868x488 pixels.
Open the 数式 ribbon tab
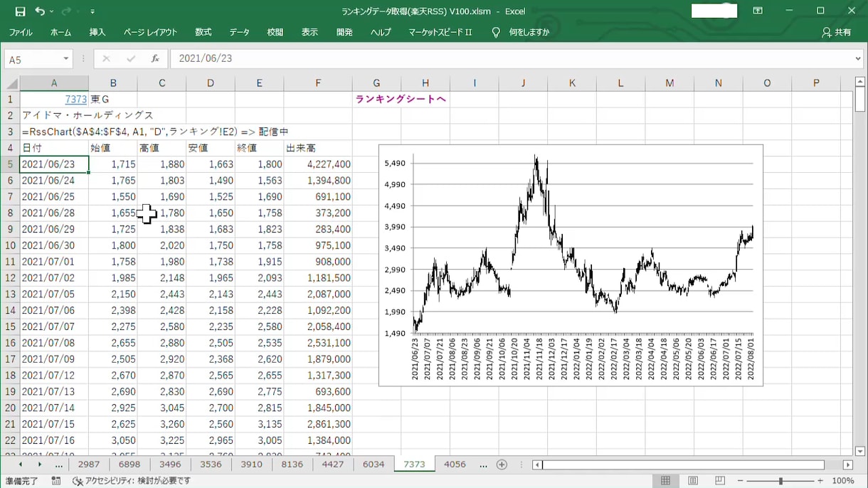[203, 32]
